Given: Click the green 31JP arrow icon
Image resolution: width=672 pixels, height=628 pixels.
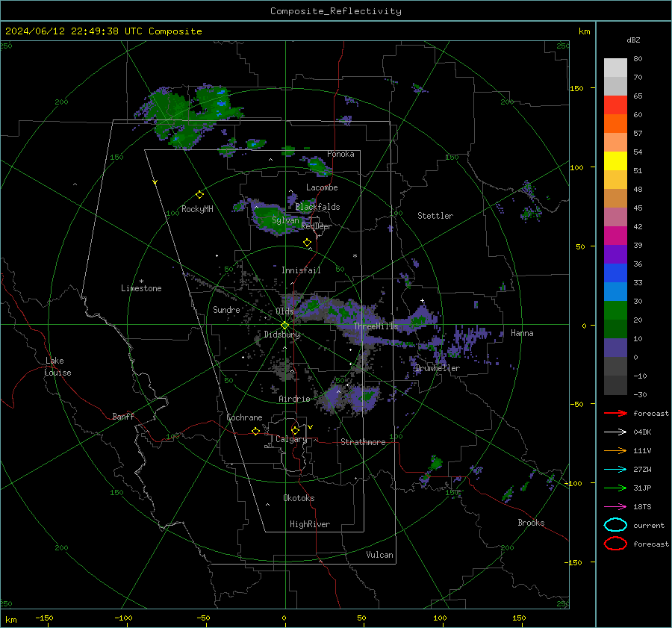Looking at the screenshot, I should coord(615,488).
